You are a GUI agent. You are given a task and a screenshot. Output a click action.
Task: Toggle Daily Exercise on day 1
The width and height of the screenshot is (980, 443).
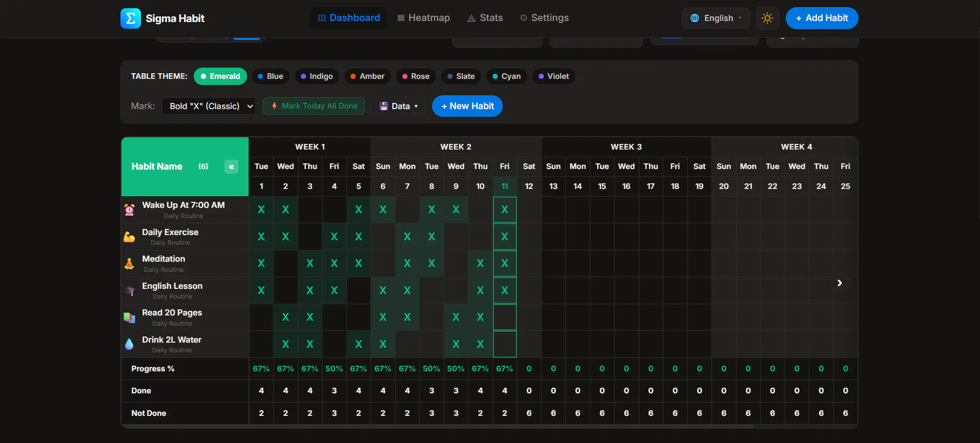click(261, 237)
